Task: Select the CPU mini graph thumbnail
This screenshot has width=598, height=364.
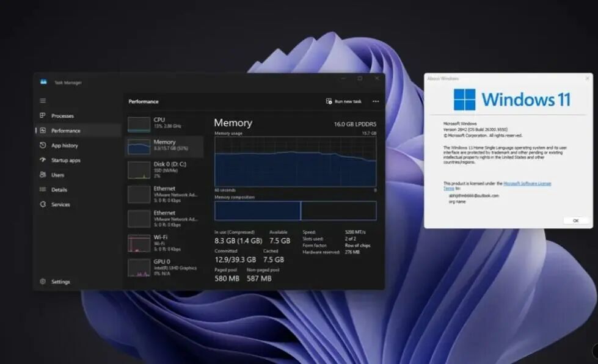Action: [x=139, y=124]
